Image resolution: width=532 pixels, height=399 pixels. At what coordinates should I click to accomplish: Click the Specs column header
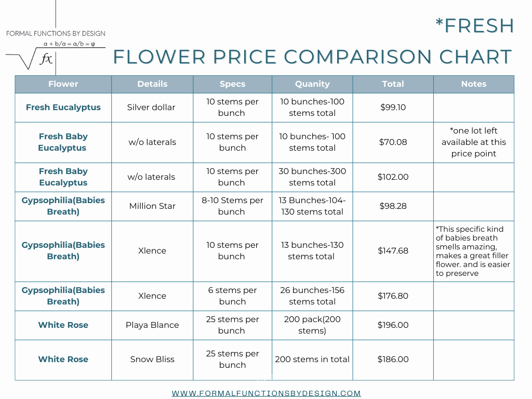(x=232, y=84)
